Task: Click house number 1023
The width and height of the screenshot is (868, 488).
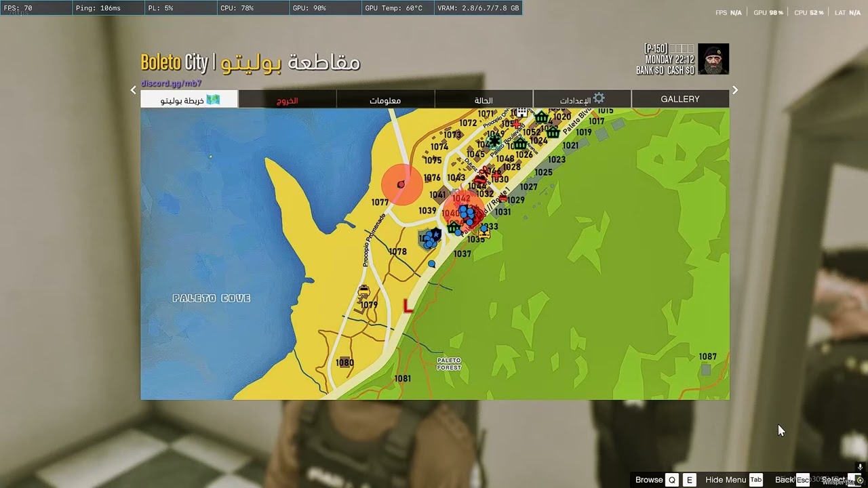Action: tap(557, 160)
